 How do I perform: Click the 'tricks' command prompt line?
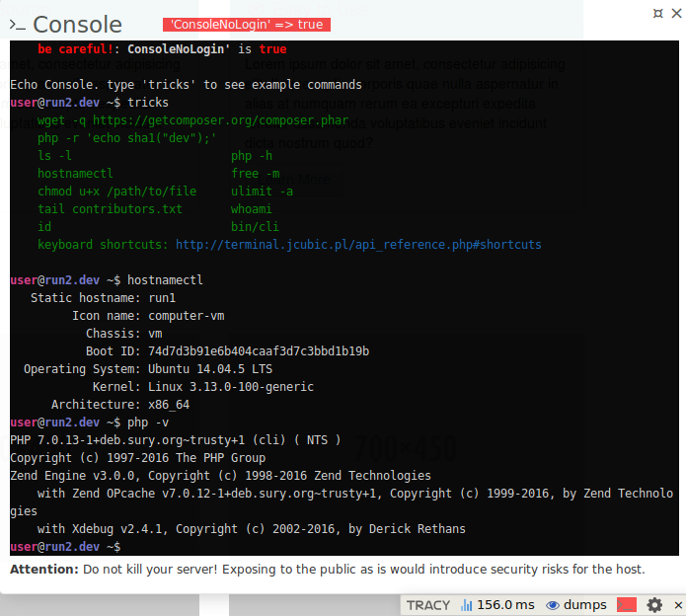(x=89, y=103)
